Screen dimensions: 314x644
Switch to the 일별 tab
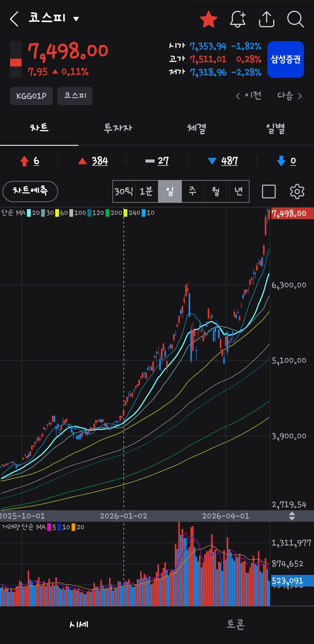pyautogui.click(x=275, y=128)
